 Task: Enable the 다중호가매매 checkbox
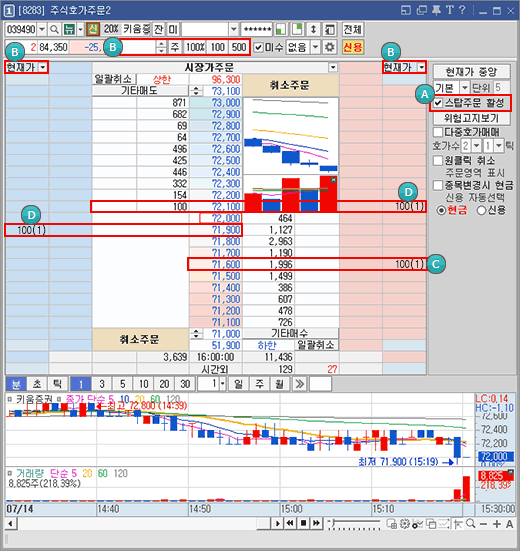pyautogui.click(x=438, y=132)
